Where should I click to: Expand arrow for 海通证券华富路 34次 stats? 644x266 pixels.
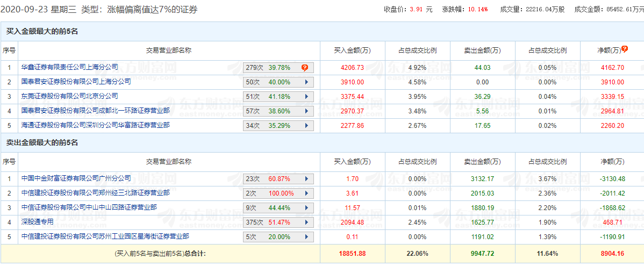tap(306, 126)
